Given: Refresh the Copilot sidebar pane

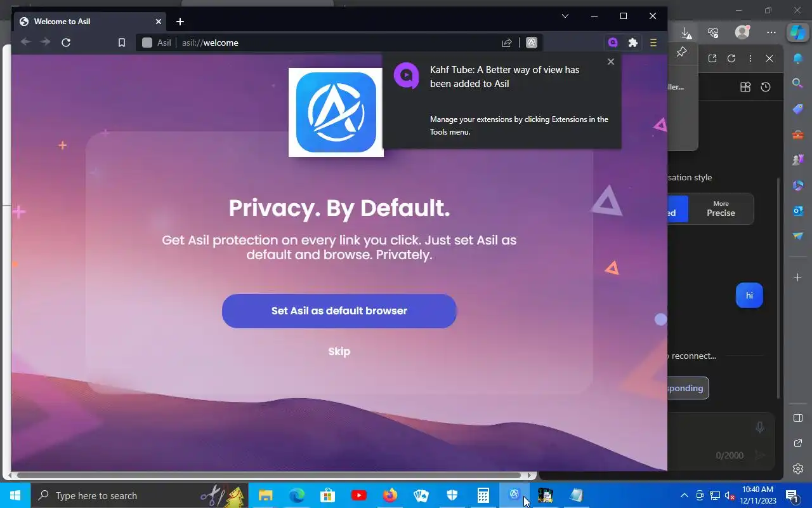Looking at the screenshot, I should pyautogui.click(x=731, y=58).
